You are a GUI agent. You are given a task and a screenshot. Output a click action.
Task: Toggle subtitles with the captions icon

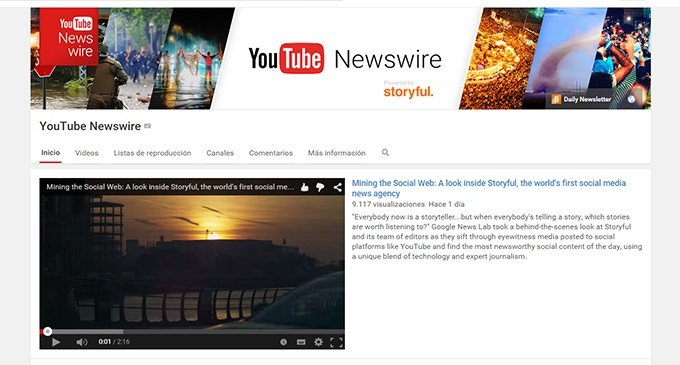pyautogui.click(x=301, y=342)
